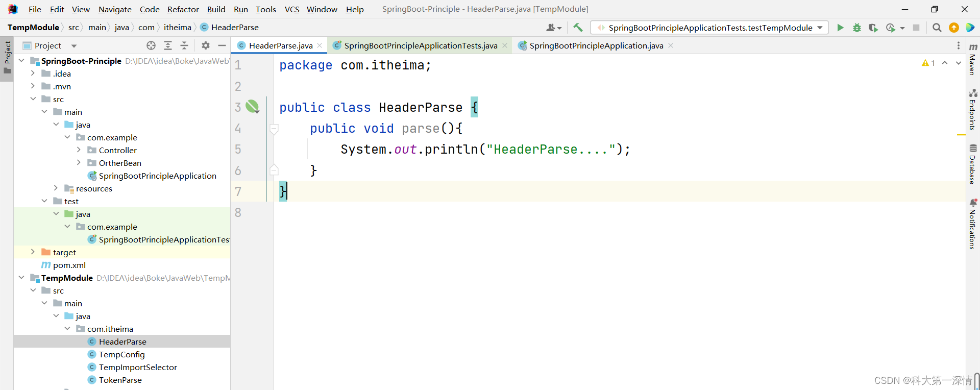Screen dimensions: 980x390
Task: Run with coverage icon
Action: coord(873,28)
